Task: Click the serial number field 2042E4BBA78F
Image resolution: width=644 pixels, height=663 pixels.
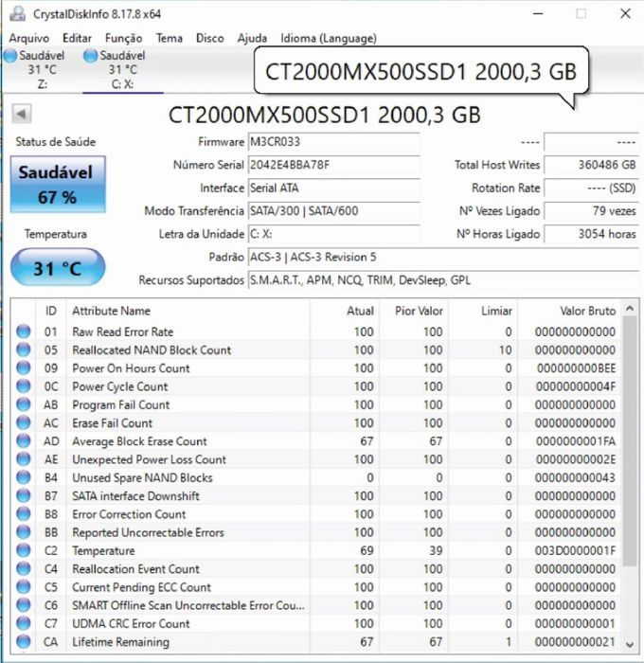Action: 333,165
